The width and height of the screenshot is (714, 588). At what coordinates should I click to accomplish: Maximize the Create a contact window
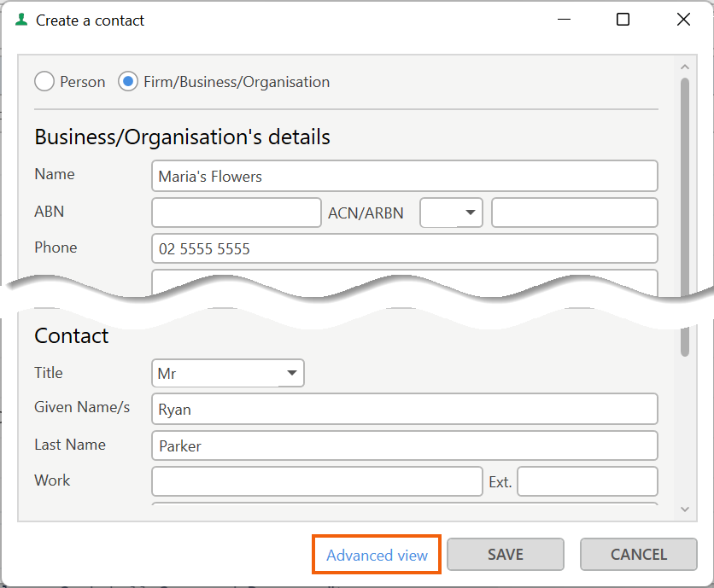pyautogui.click(x=623, y=20)
